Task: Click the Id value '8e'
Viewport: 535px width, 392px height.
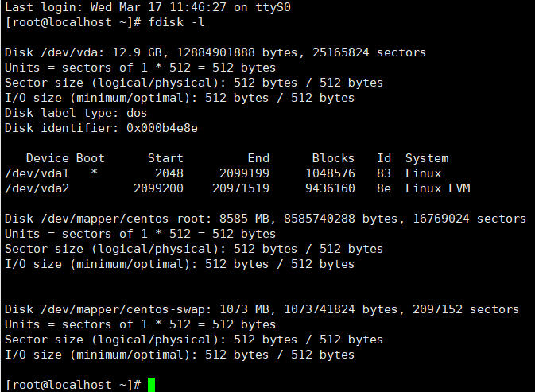Action: [x=384, y=188]
